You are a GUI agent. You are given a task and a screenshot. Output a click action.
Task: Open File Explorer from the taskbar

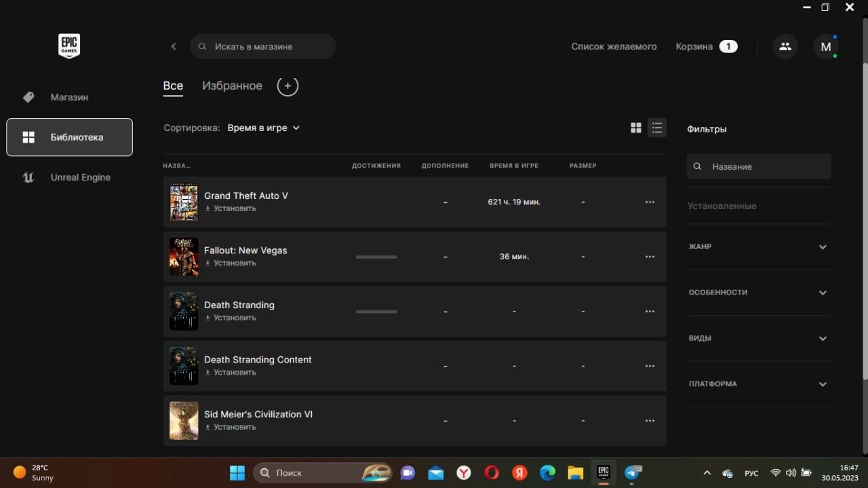pyautogui.click(x=575, y=472)
